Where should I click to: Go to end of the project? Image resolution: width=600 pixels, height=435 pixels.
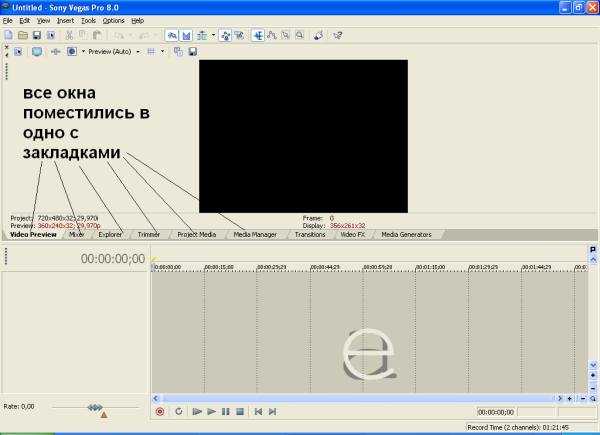[x=272, y=412]
